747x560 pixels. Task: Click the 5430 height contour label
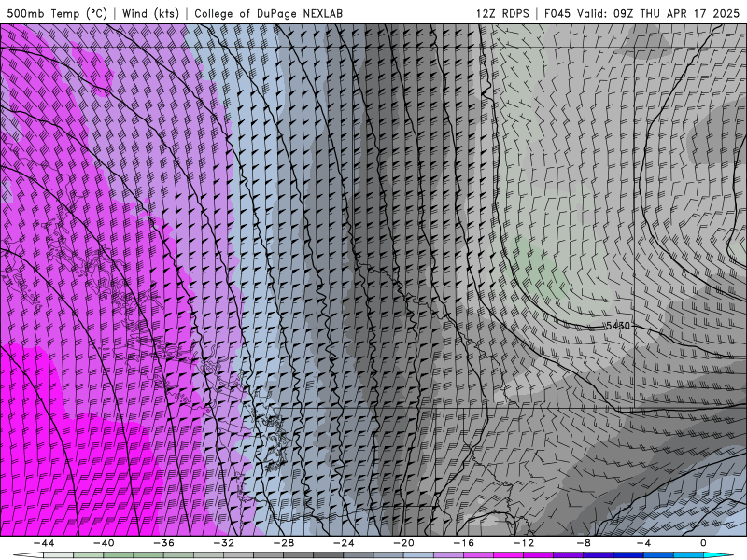(617, 326)
